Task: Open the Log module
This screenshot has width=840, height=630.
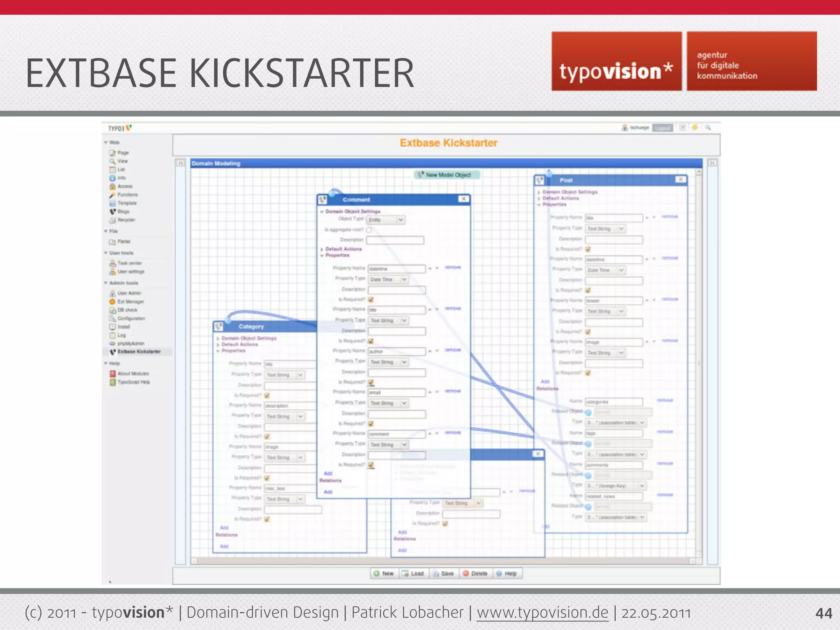Action: [118, 335]
